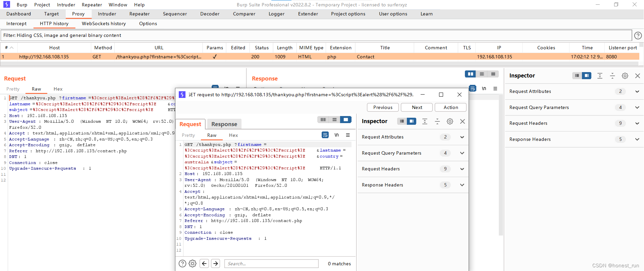Image resolution: width=644 pixels, height=271 pixels.
Task: Toggle word wrap in the main Response pane
Action: [x=473, y=88]
